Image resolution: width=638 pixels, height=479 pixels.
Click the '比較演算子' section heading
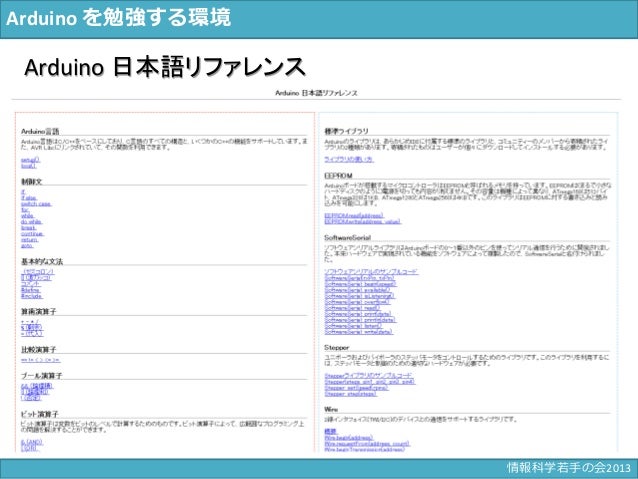pyautogui.click(x=39, y=350)
